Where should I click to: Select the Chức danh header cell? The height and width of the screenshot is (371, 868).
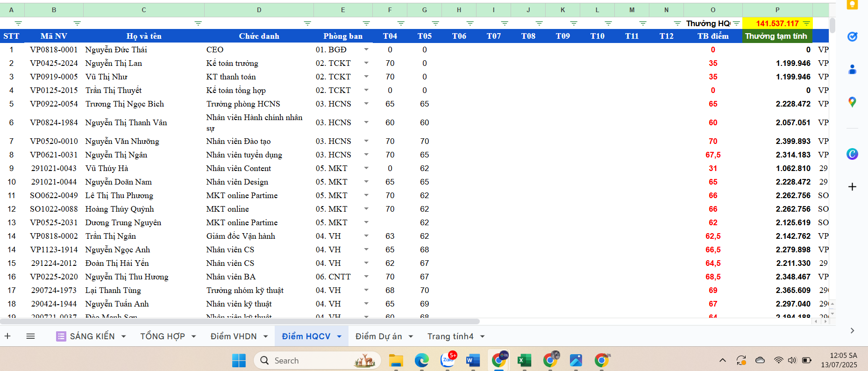[259, 36]
